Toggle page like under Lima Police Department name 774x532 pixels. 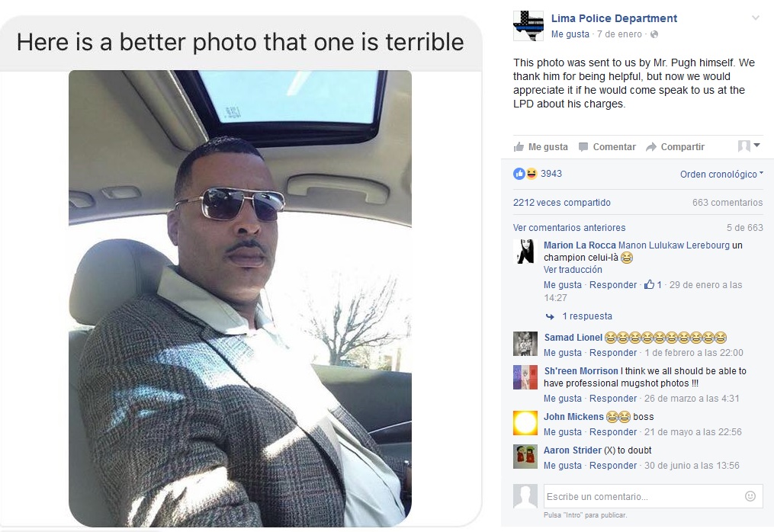click(x=570, y=34)
